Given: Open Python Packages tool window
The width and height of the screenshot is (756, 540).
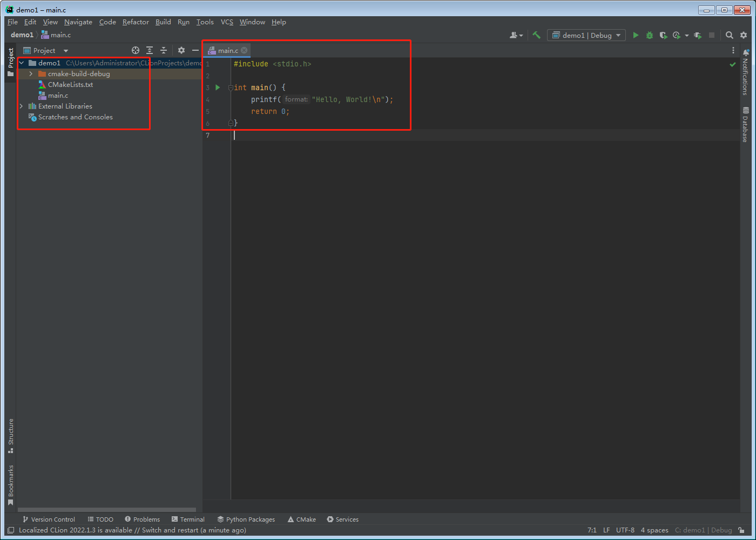Looking at the screenshot, I should [x=246, y=519].
